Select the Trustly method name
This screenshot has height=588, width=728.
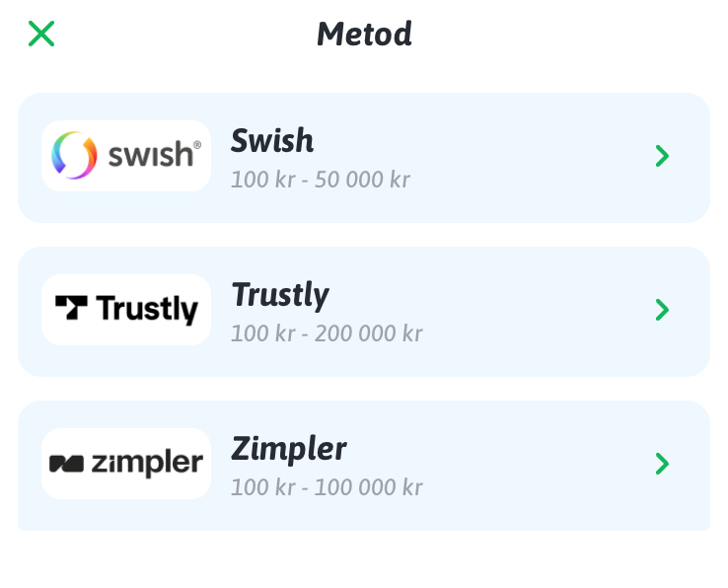(x=280, y=295)
